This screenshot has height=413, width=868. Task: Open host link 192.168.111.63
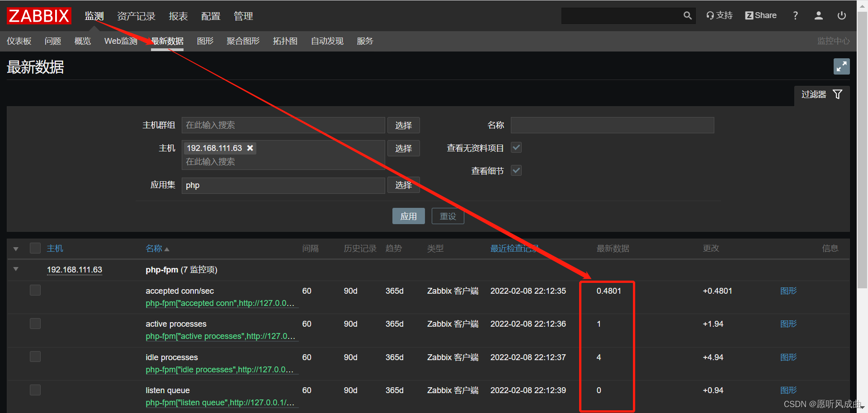pos(75,270)
